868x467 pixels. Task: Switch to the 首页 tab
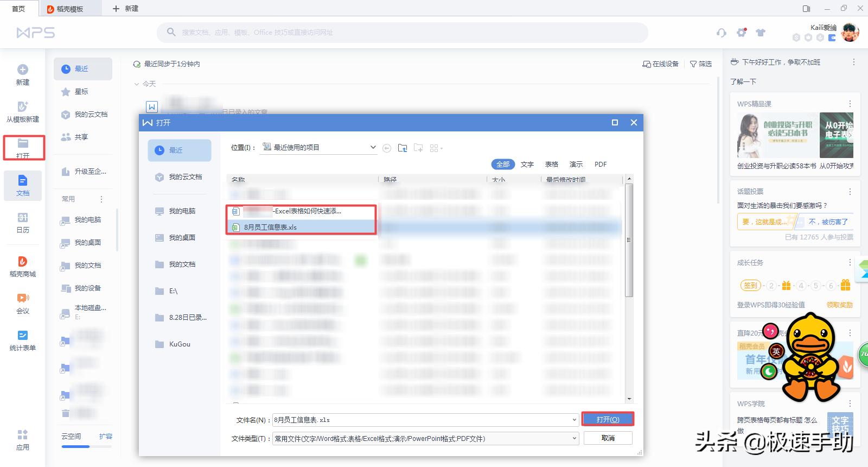pyautogui.click(x=18, y=9)
